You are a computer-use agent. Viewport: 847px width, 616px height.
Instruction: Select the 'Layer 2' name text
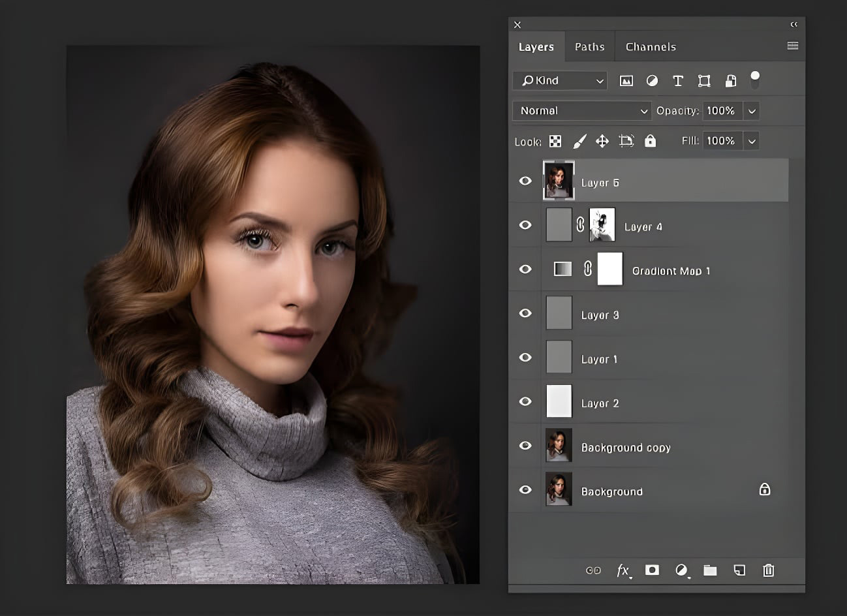(x=600, y=403)
